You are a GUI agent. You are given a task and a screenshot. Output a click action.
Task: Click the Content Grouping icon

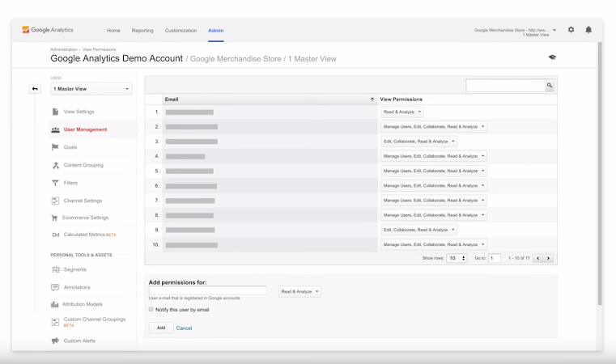click(x=55, y=165)
